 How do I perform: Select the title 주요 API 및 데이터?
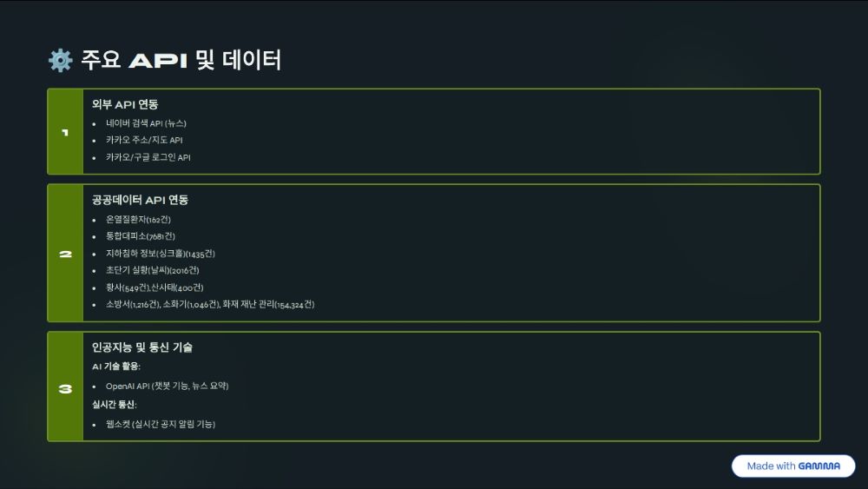click(181, 60)
